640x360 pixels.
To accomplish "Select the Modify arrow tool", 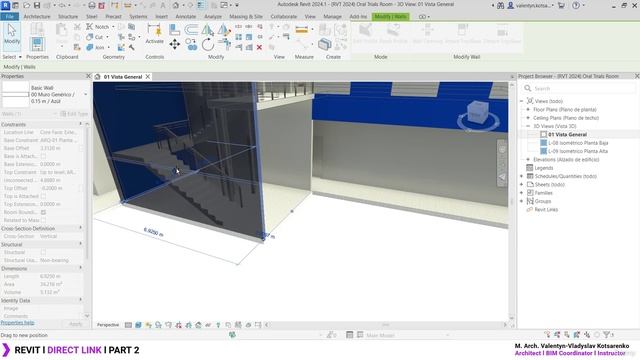I will click(11, 34).
